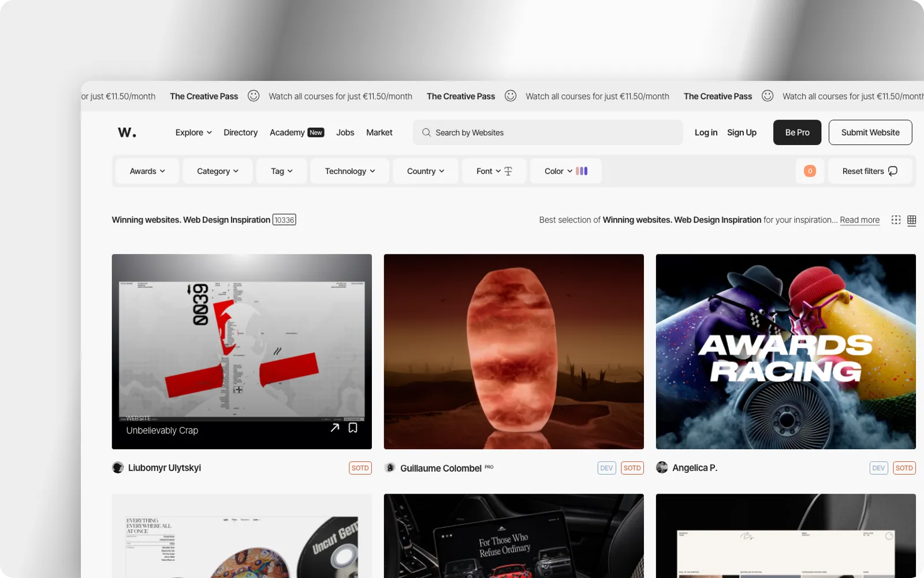Open the Jobs page
Viewport: 924px width, 578px height.
[x=345, y=132]
